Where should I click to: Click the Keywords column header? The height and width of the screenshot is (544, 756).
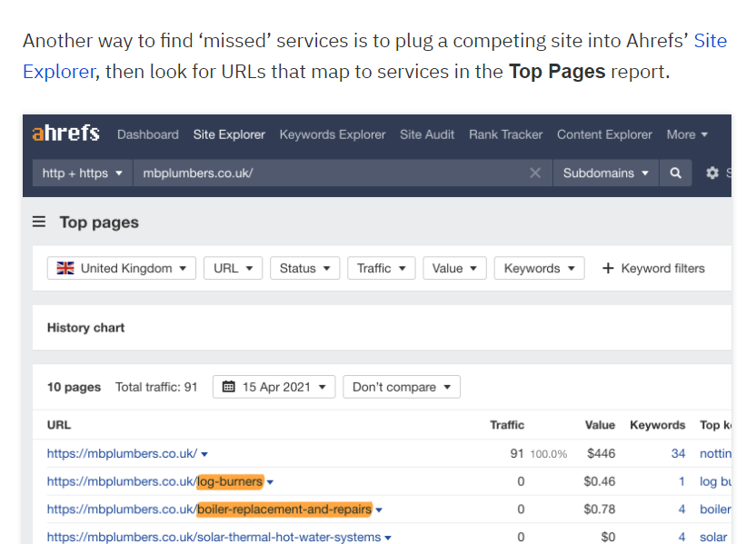point(658,425)
